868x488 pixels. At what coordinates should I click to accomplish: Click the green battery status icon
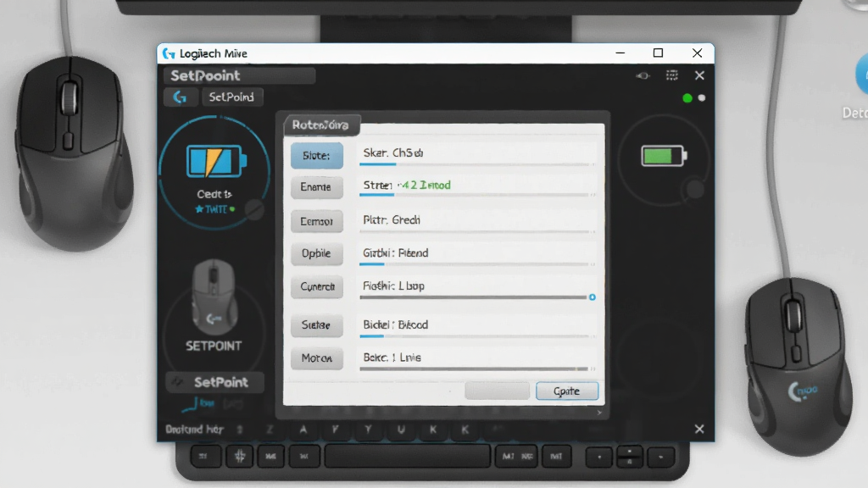(x=664, y=156)
